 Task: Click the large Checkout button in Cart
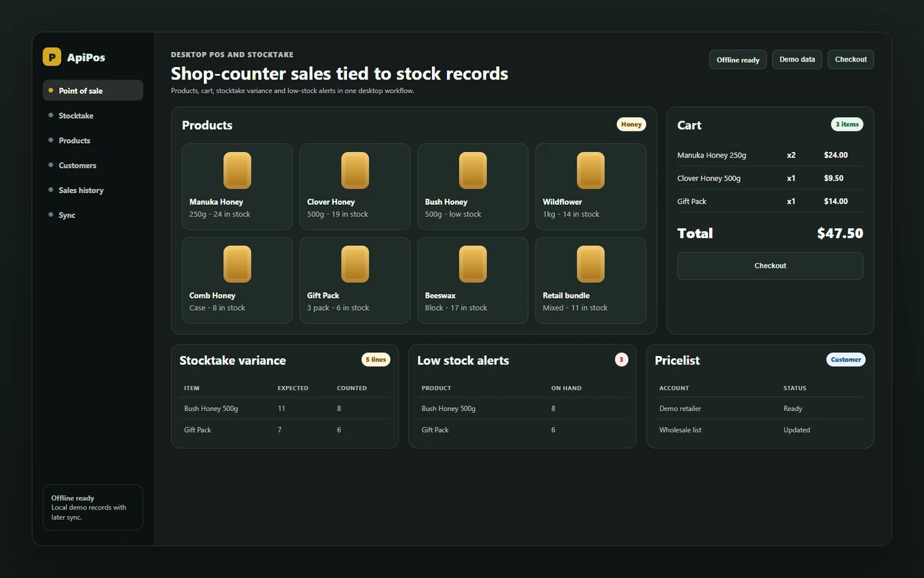click(x=770, y=266)
